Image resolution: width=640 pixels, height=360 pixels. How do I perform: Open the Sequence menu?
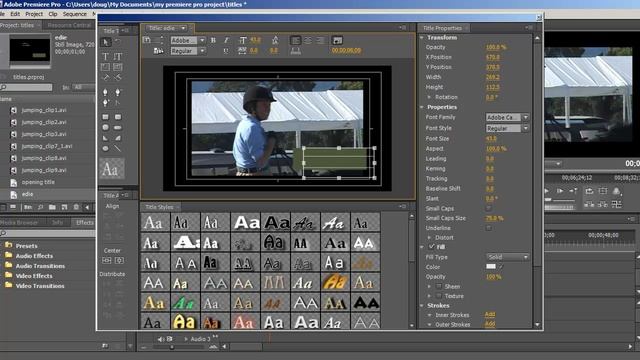coord(75,14)
